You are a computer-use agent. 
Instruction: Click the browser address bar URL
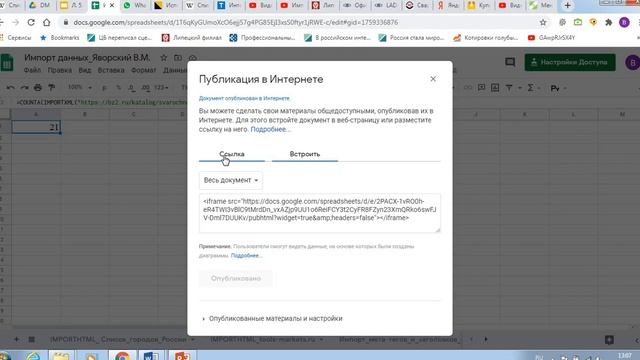[x=236, y=22]
